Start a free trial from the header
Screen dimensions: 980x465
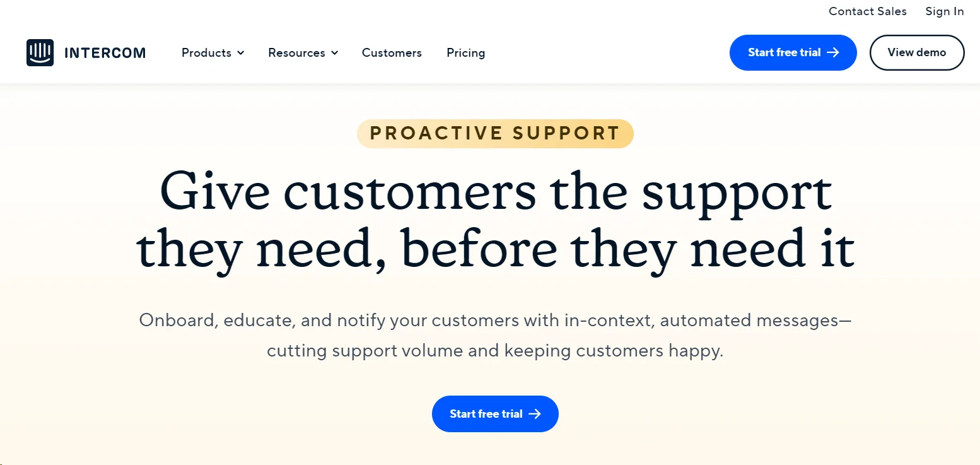pos(793,52)
